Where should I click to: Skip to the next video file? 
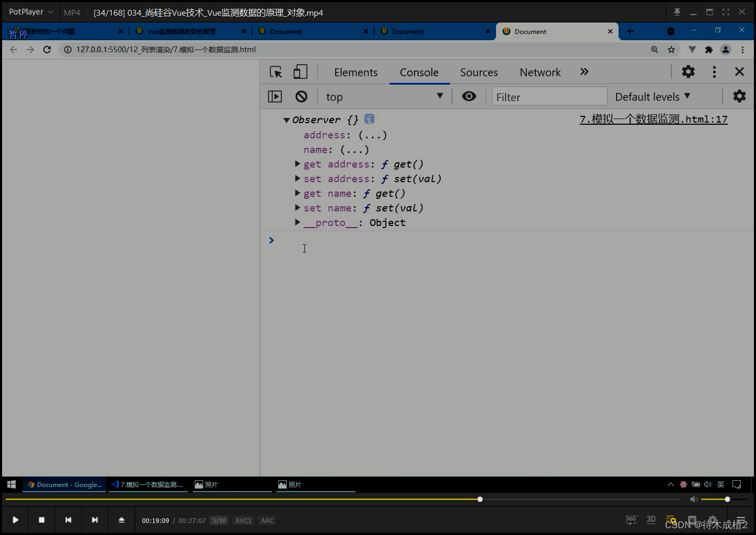click(x=95, y=520)
